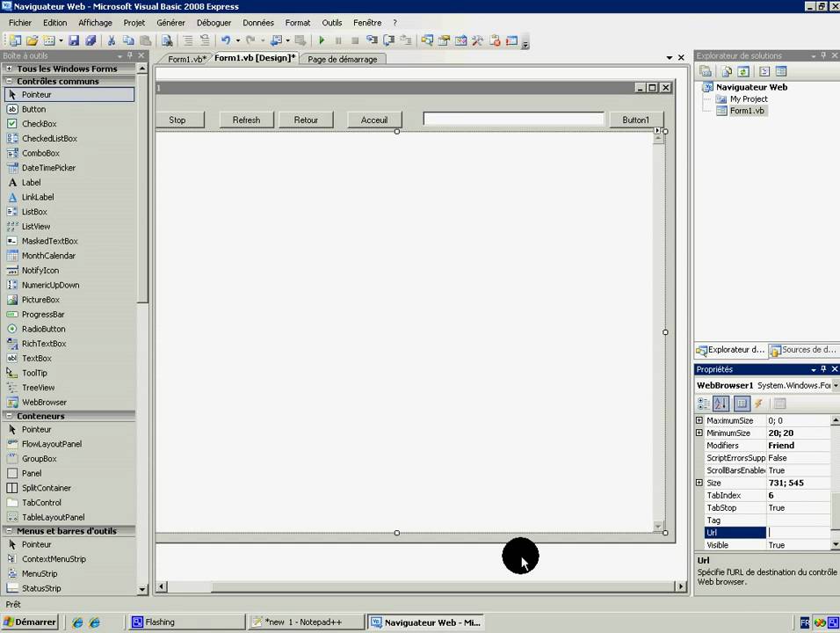Switch Properties to Categorized view
The width and height of the screenshot is (840, 633).
pyautogui.click(x=704, y=404)
